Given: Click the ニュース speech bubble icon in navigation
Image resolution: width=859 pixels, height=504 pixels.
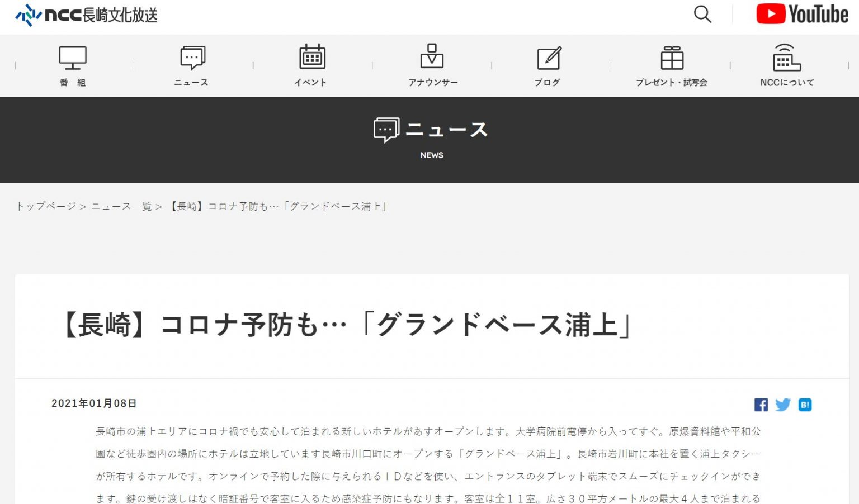Looking at the screenshot, I should click(192, 58).
